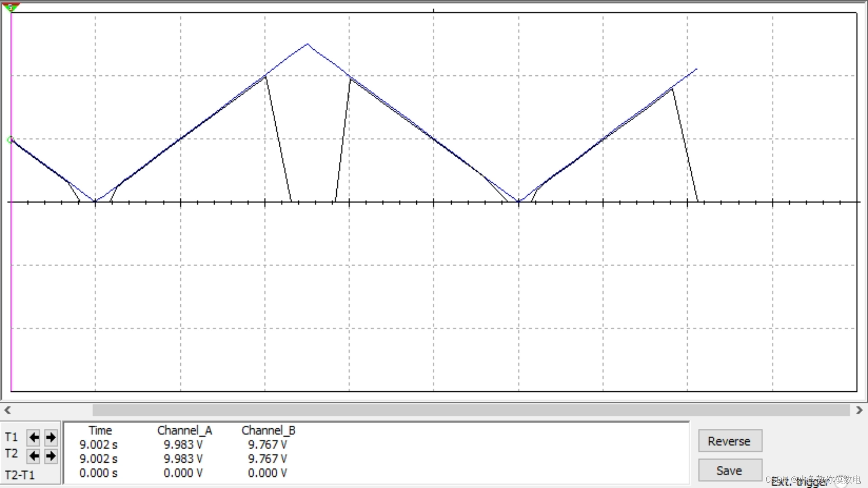Click the T2-T1 row label
This screenshot has width=868, height=488.
pos(19,475)
